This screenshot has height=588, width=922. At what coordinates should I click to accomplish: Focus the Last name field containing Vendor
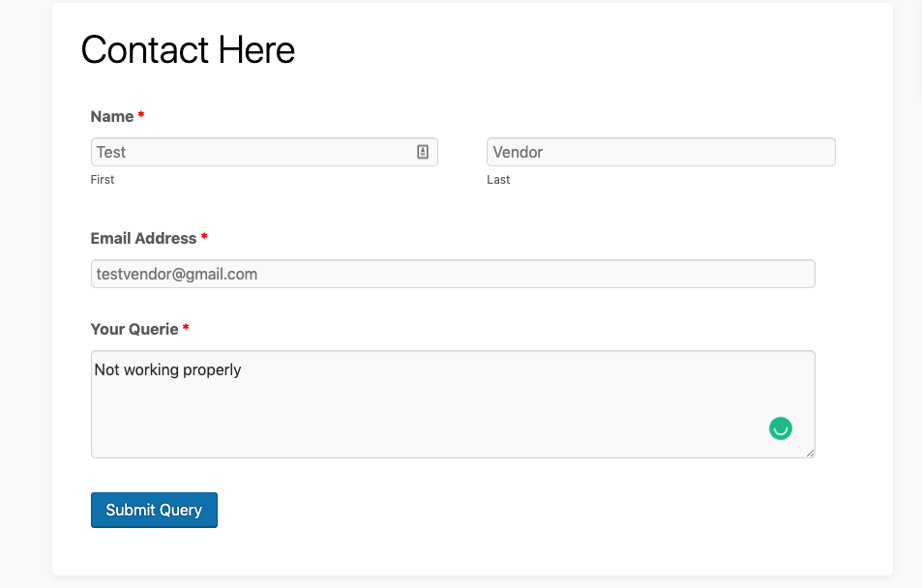point(661,152)
